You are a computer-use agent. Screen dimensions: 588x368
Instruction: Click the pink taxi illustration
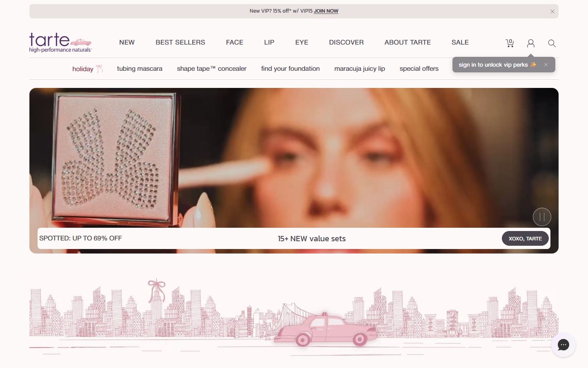pyautogui.click(x=325, y=330)
